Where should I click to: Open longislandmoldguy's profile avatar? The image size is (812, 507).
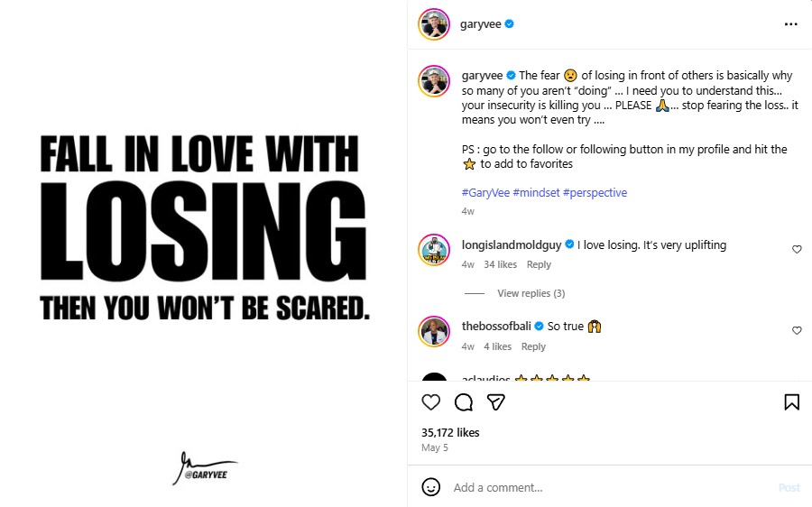(434, 250)
